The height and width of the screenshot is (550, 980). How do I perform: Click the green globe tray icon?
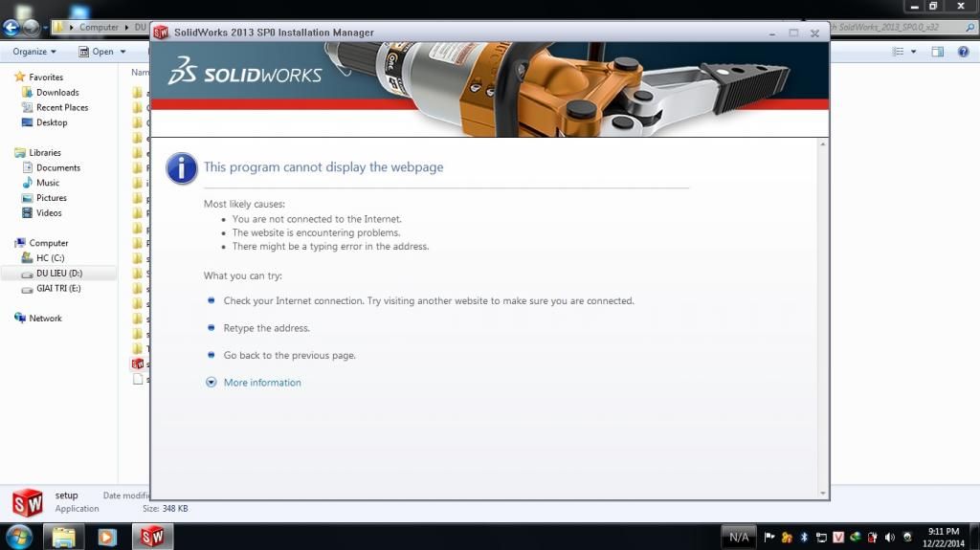(x=855, y=537)
